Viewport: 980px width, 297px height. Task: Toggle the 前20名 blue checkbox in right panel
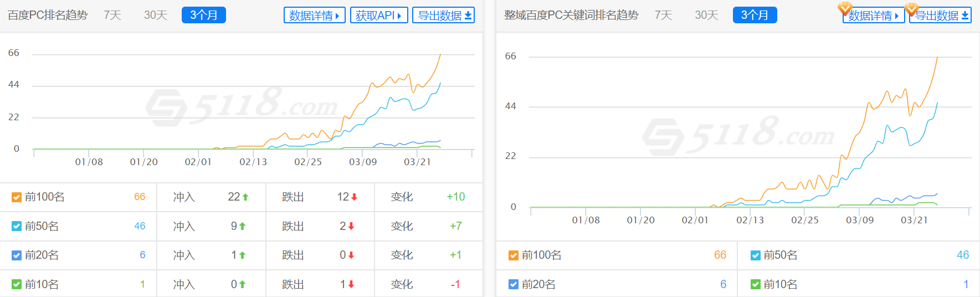click(514, 285)
